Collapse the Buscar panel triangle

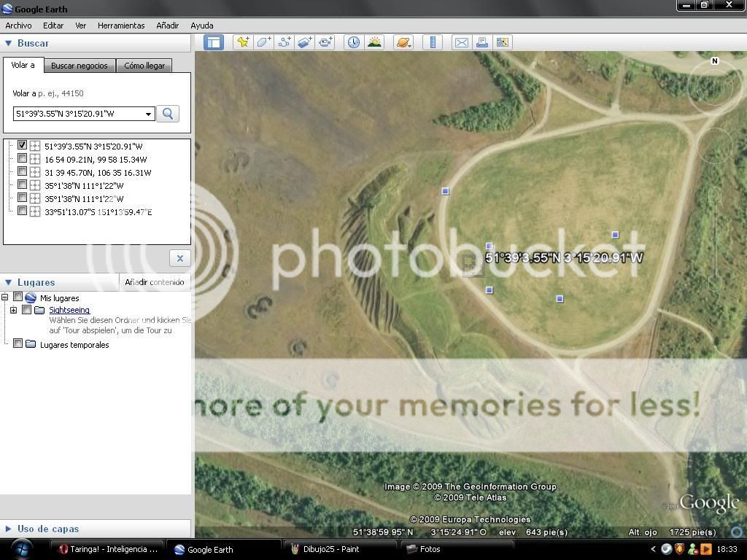[8, 43]
